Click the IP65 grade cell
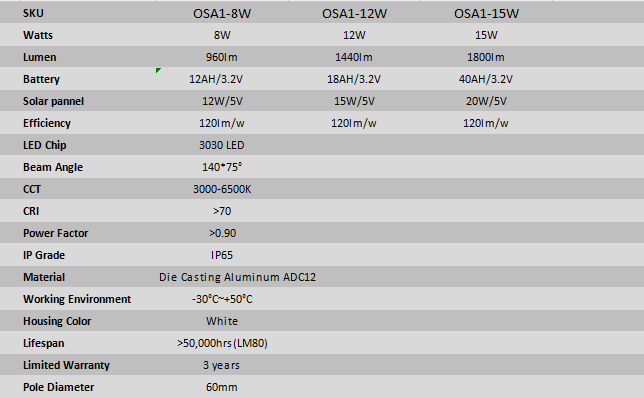Image resolution: width=644 pixels, height=398 pixels. [222, 255]
